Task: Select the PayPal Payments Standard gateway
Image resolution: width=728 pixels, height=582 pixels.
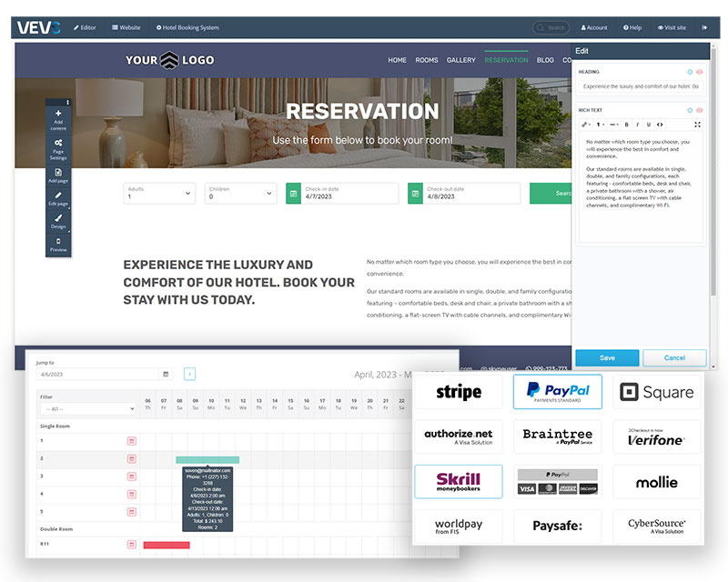Action: (x=557, y=392)
